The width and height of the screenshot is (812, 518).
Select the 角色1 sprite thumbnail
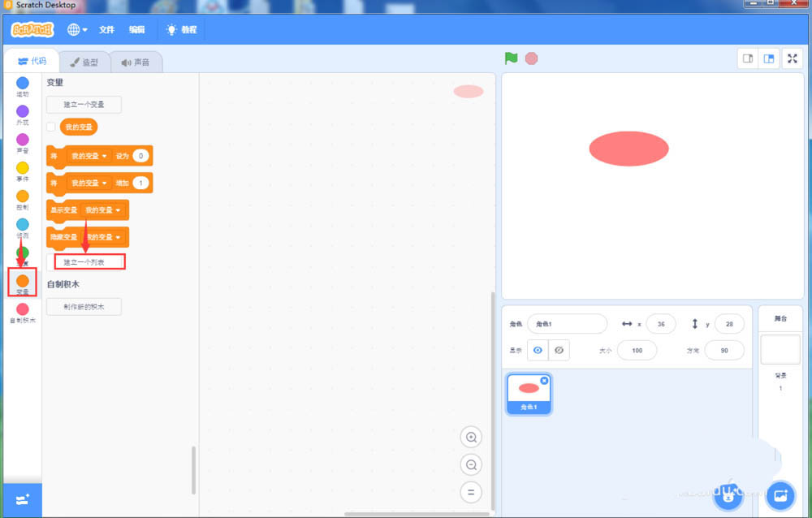(x=529, y=391)
